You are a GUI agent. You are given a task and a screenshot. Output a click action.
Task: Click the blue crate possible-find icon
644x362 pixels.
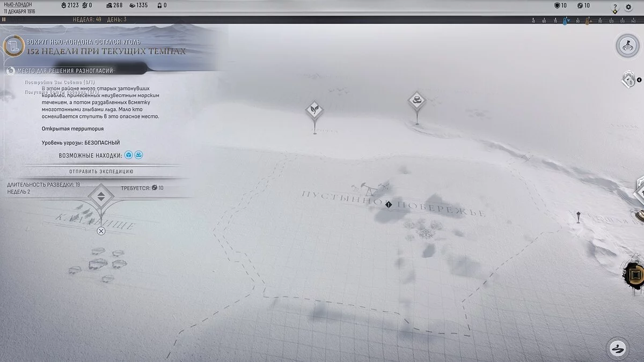pyautogui.click(x=129, y=155)
